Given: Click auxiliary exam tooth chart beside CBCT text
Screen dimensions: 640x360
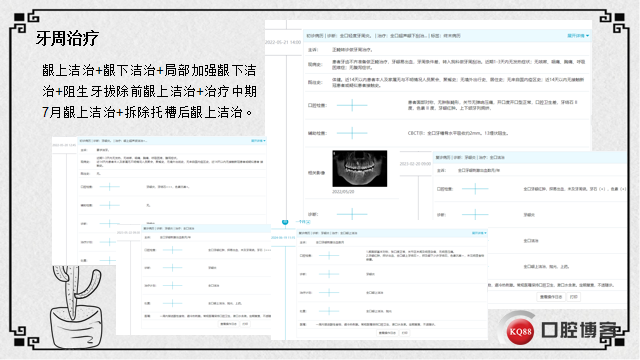Looking at the screenshot, I should click(x=352, y=133).
